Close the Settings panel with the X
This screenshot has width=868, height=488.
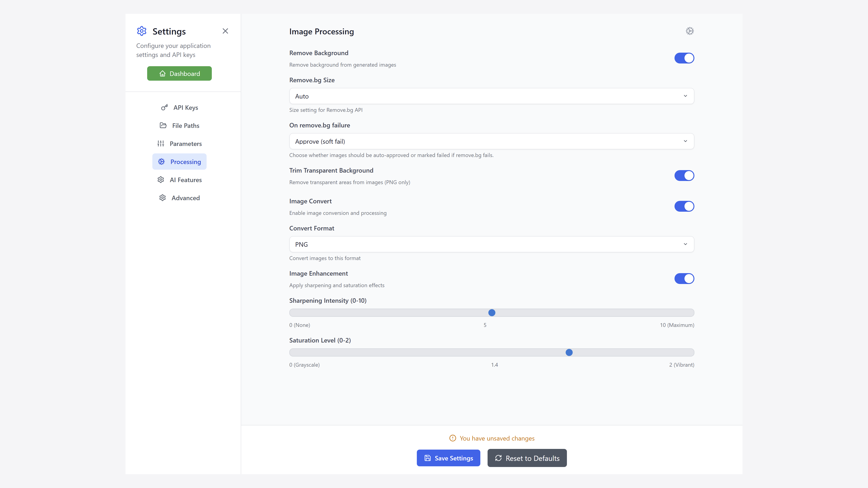click(225, 31)
